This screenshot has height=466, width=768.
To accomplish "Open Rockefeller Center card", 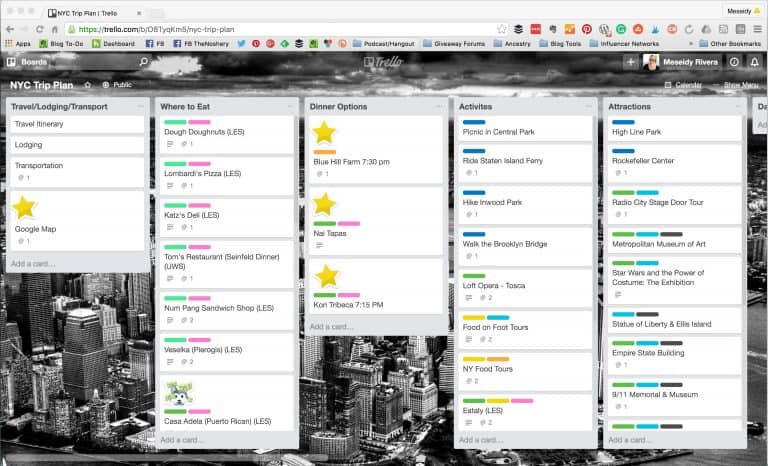I will click(675, 164).
